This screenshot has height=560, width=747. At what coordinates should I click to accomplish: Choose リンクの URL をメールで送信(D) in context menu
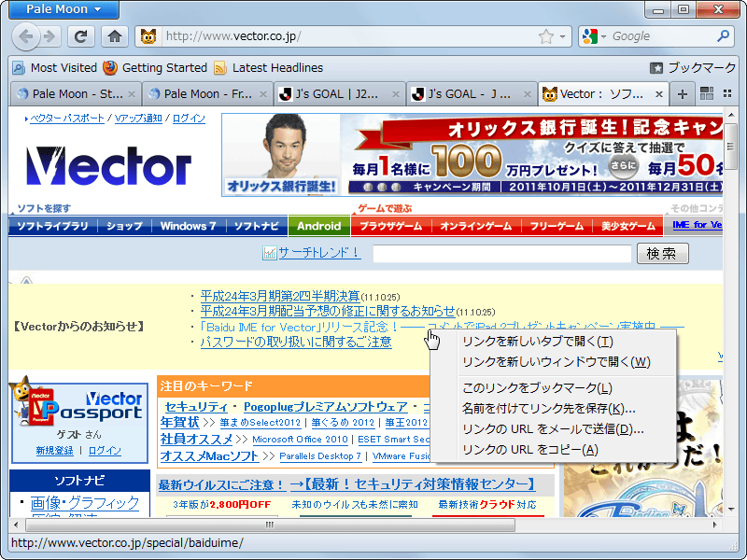(x=553, y=429)
